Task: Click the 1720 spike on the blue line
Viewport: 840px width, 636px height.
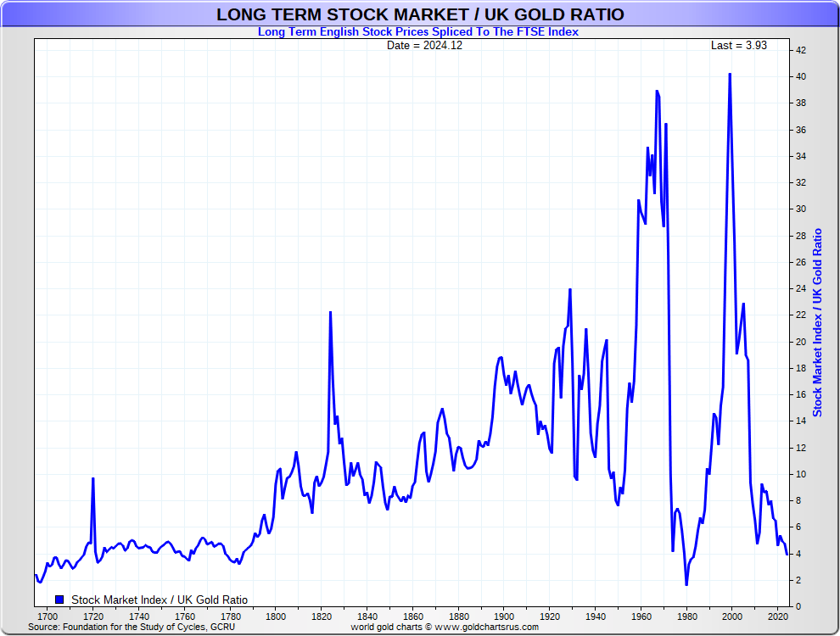Action: [x=93, y=479]
